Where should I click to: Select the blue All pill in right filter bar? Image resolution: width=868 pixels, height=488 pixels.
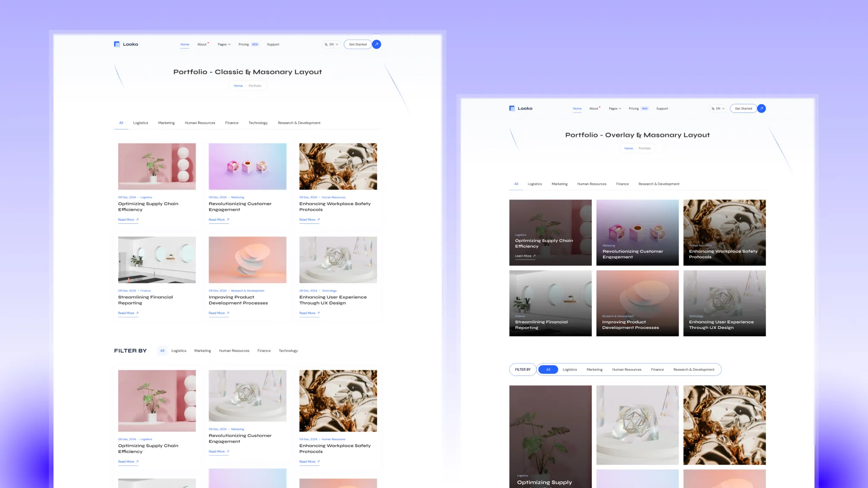pos(548,369)
